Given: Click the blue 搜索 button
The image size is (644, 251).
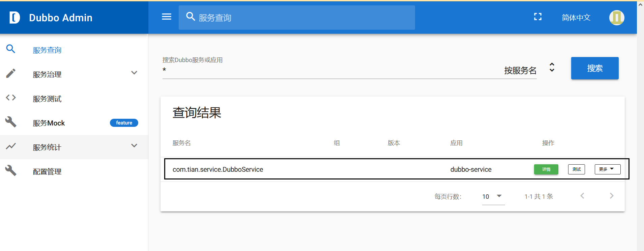Looking at the screenshot, I should pyautogui.click(x=595, y=68).
